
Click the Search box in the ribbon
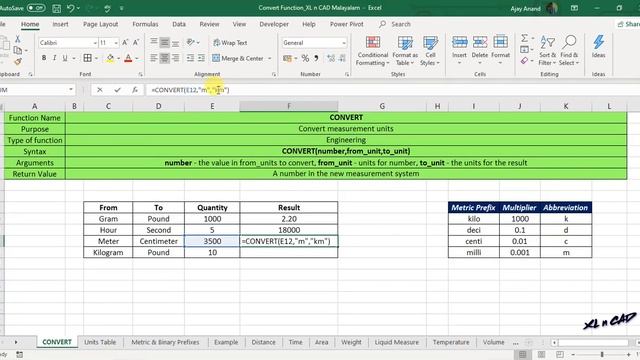395,24
